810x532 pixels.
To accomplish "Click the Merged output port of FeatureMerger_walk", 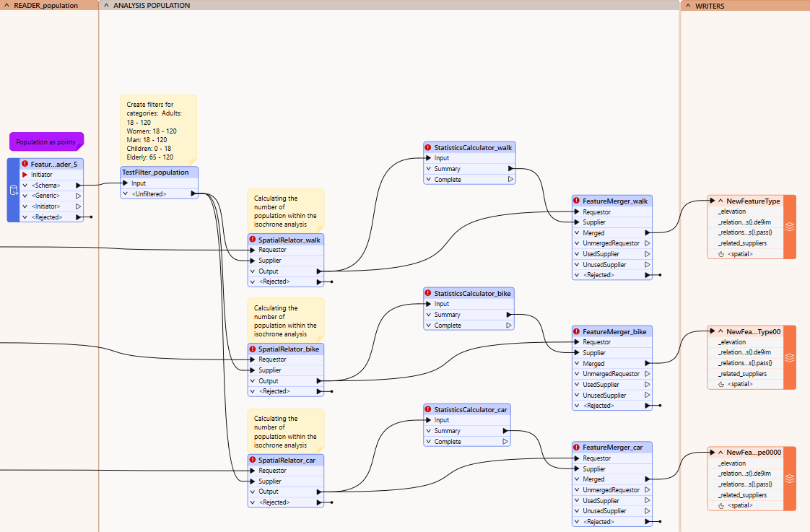I will [648, 233].
